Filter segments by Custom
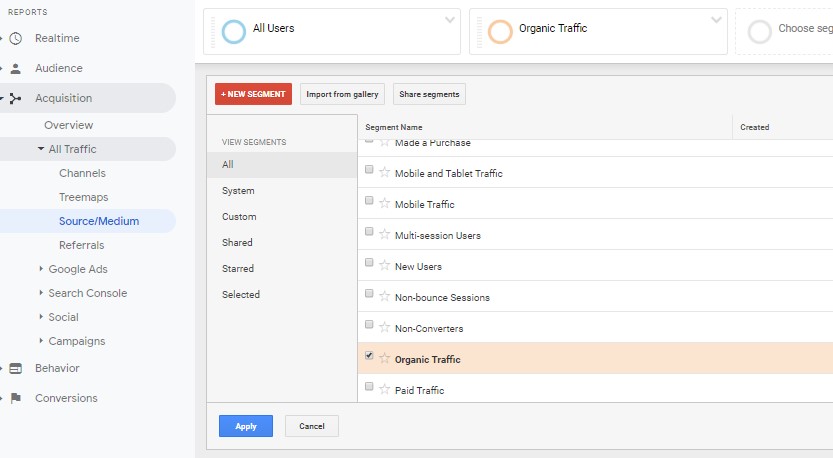 coord(239,217)
